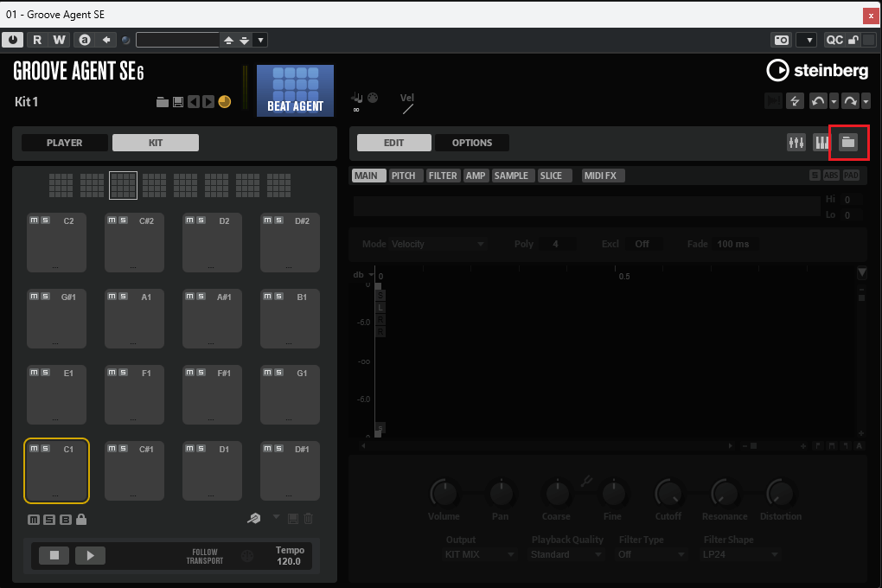
Task: Click the kit save floppy icon
Action: click(x=177, y=102)
